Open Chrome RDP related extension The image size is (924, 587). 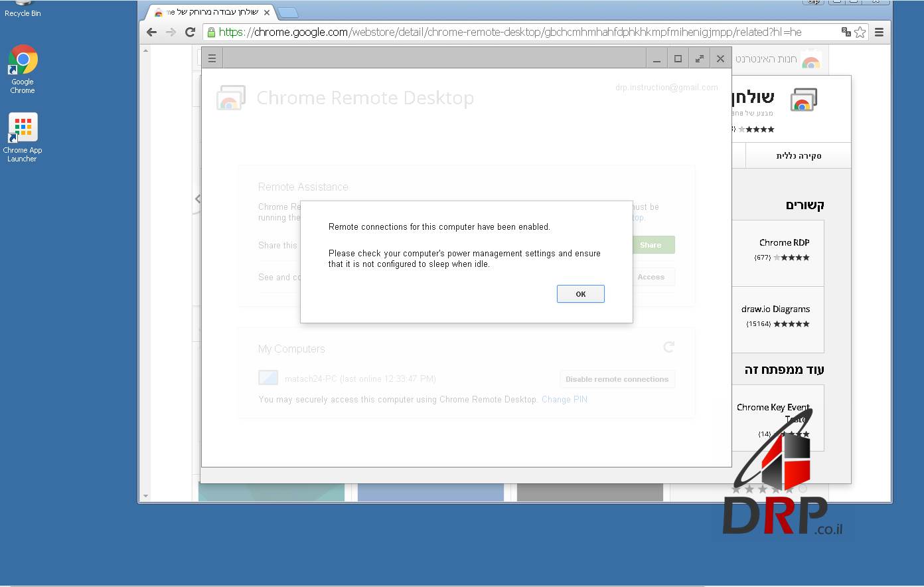784,243
